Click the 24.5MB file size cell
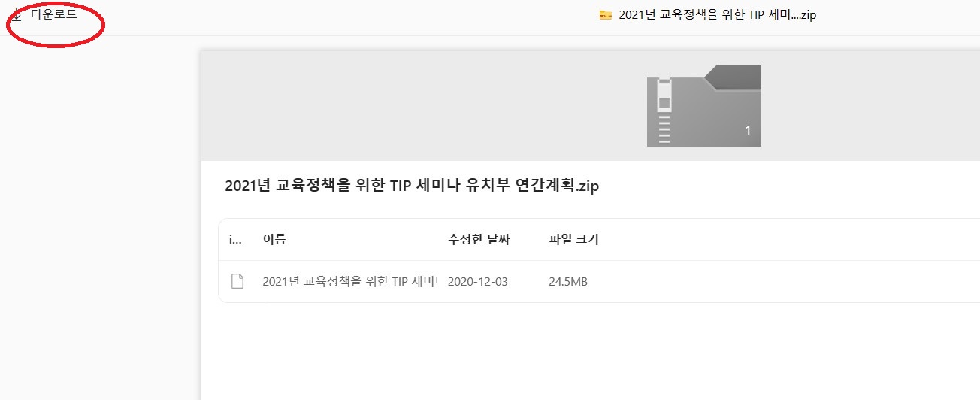The height and width of the screenshot is (400, 980). [x=568, y=282]
